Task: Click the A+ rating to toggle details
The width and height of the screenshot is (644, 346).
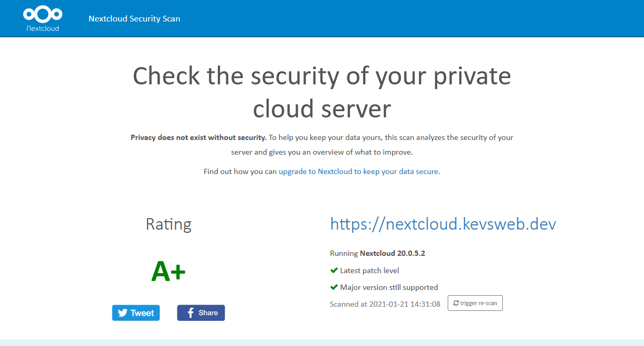Action: pos(168,271)
